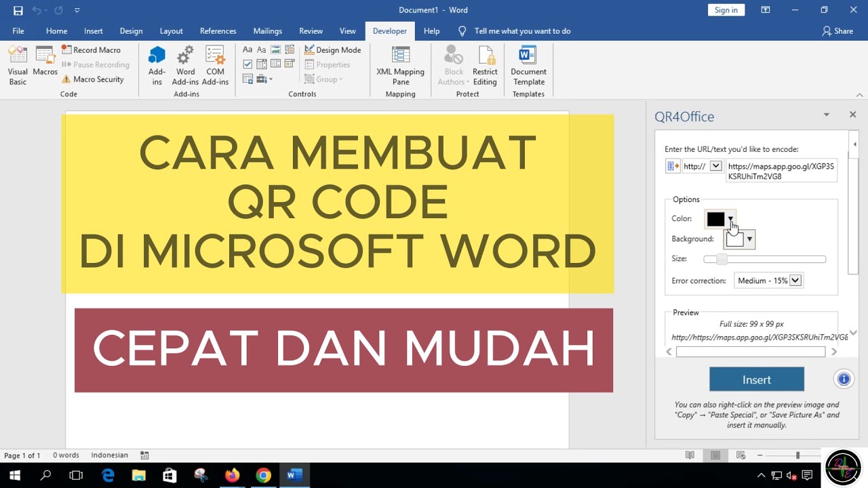Open the Background color dropdown arrow
868x488 pixels.
(749, 239)
